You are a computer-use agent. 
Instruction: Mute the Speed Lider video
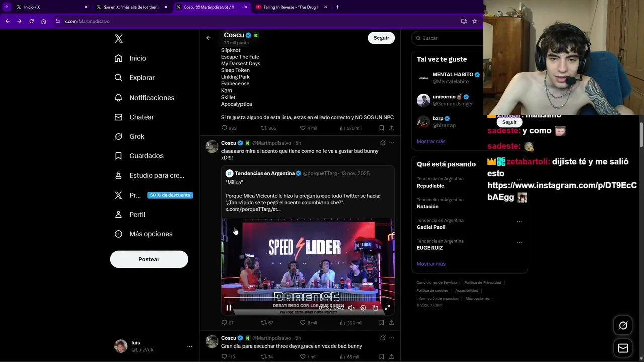(x=351, y=308)
